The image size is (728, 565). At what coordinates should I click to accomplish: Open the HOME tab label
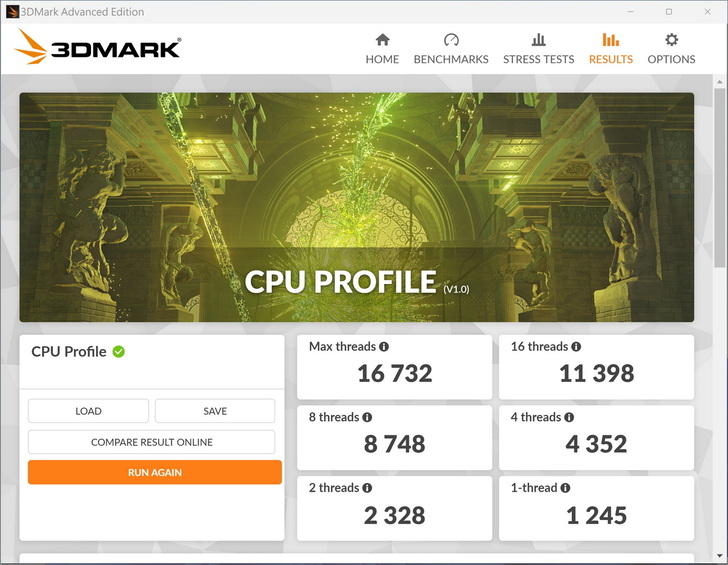[x=382, y=59]
